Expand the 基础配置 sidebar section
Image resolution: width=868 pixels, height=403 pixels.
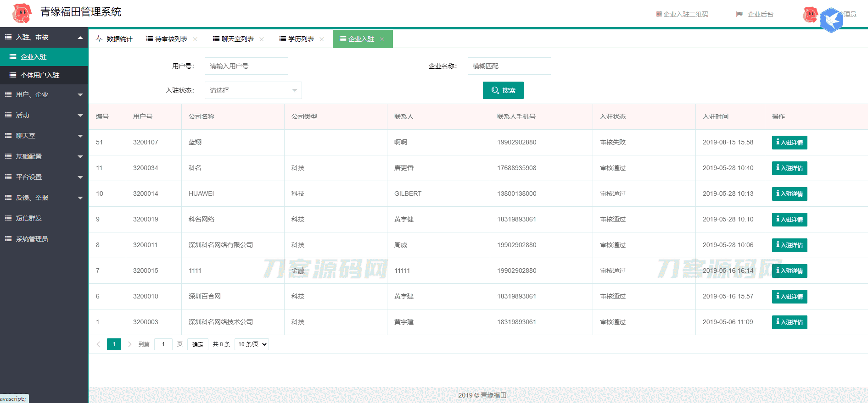(x=44, y=156)
